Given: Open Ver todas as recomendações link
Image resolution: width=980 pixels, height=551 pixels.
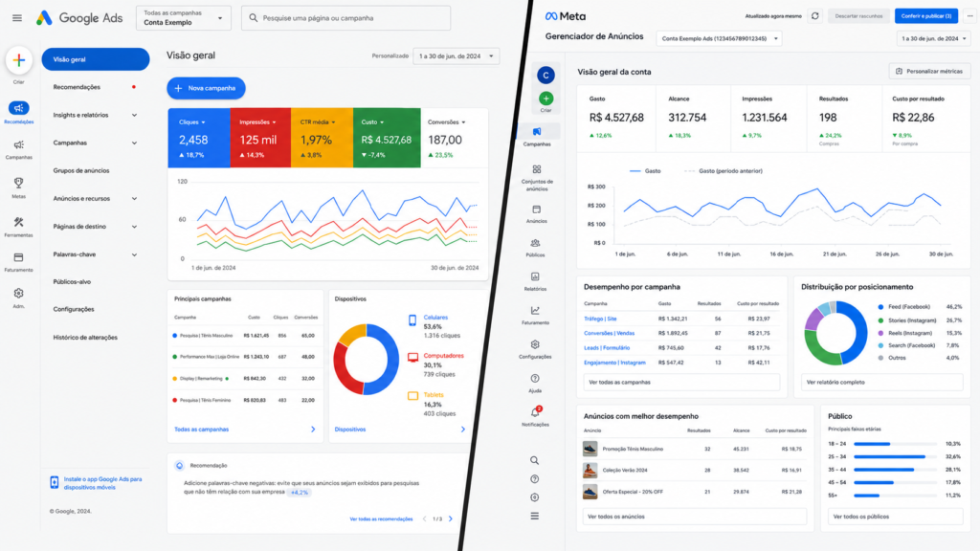Looking at the screenshot, I should coord(381,519).
